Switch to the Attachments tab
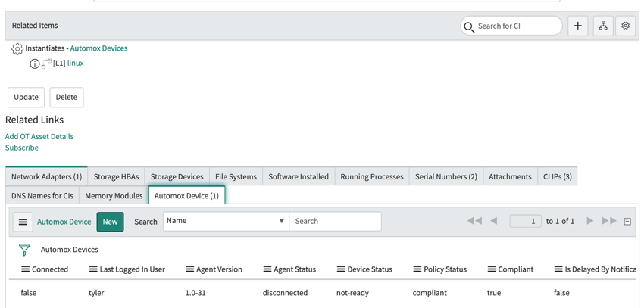This screenshot has width=644, height=308. click(510, 177)
